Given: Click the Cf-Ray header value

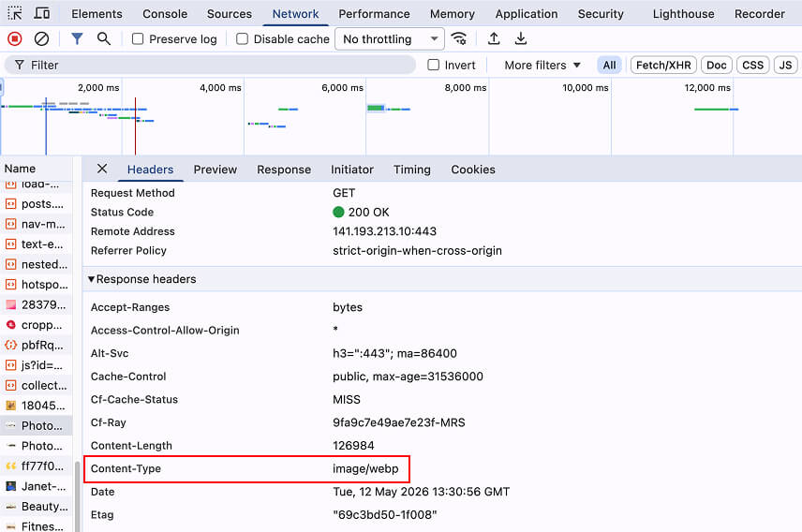Looking at the screenshot, I should pos(399,422).
